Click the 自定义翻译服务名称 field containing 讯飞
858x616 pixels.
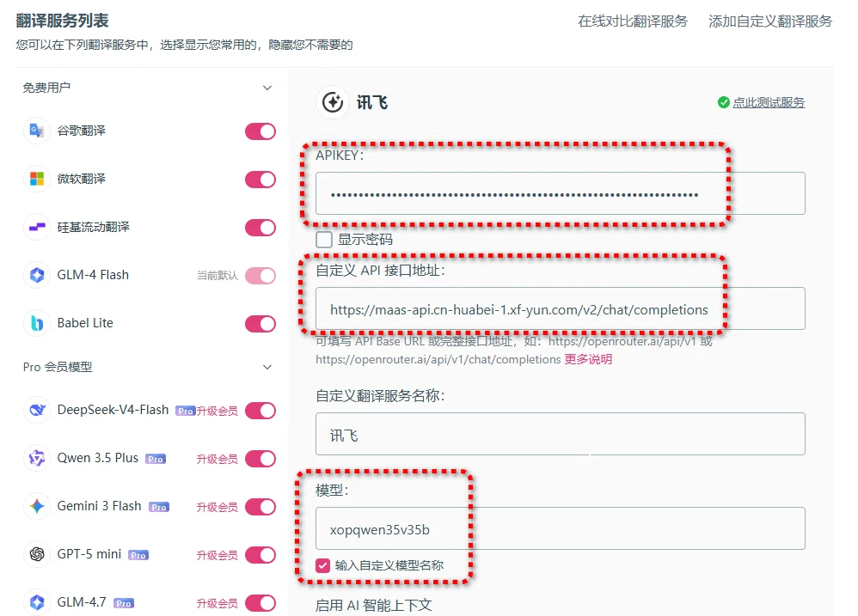coord(561,434)
